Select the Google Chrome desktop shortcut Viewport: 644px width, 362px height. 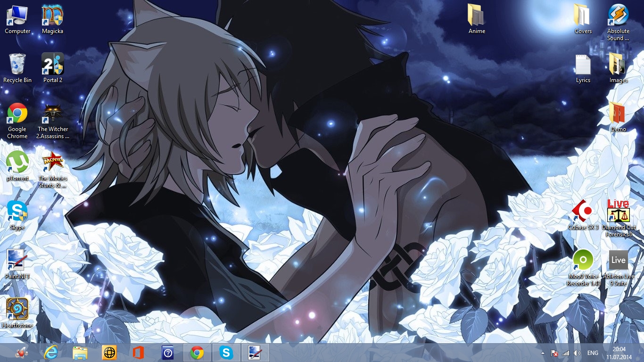pos(17,121)
